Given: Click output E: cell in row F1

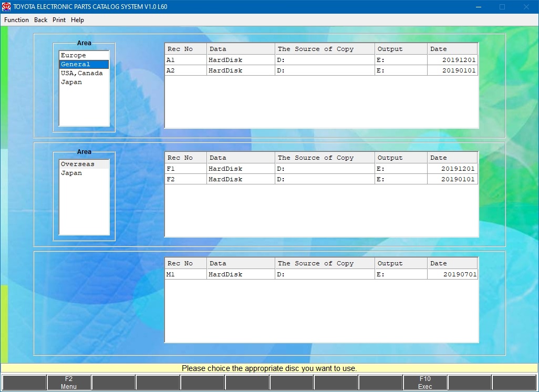Looking at the screenshot, I should coord(401,169).
